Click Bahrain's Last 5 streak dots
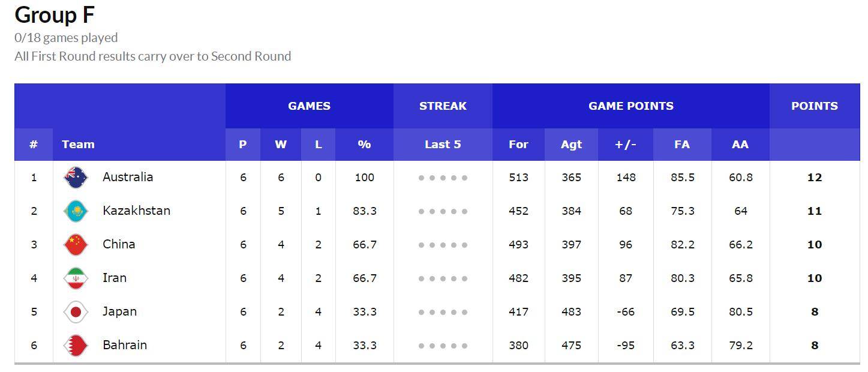 [443, 346]
